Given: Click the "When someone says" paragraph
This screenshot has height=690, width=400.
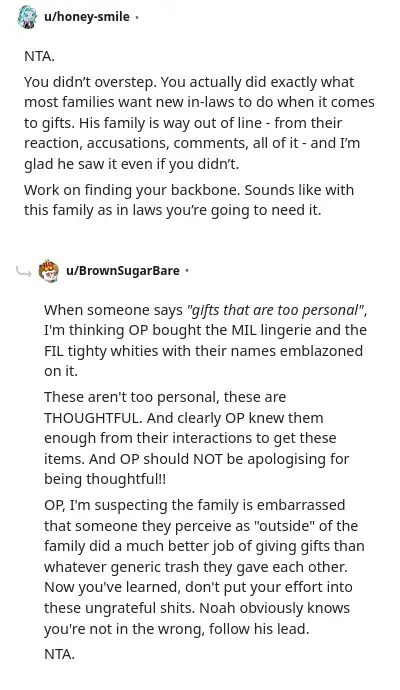Looking at the screenshot, I should click(x=206, y=341).
